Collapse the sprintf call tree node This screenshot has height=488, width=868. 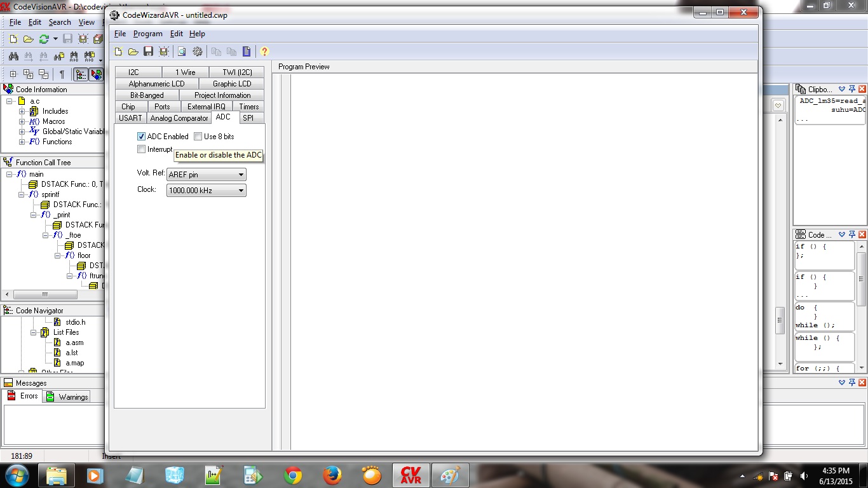[x=22, y=194]
